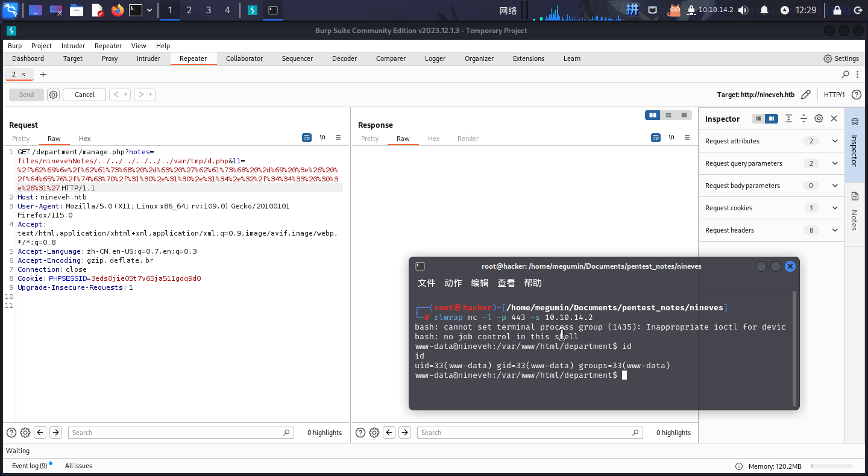Open request pane options menu

[x=338, y=137]
